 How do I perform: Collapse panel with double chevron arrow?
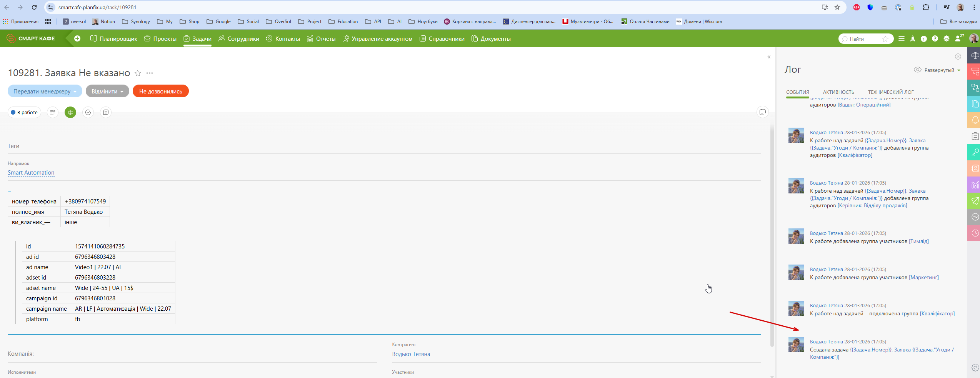[769, 57]
